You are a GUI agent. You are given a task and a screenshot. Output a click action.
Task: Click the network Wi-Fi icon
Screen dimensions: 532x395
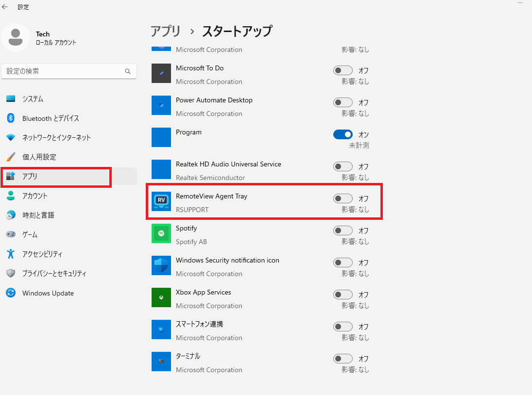(x=11, y=137)
